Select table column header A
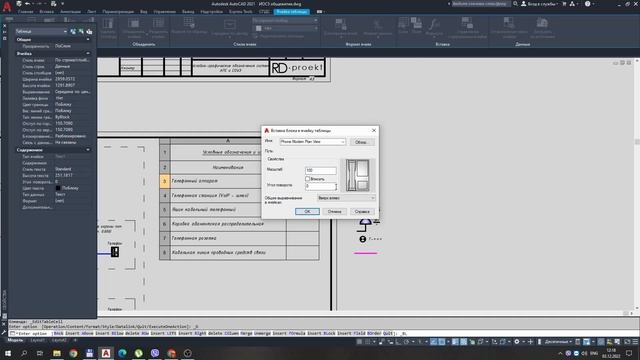Screen dimensions: 640x360 click(x=228, y=141)
